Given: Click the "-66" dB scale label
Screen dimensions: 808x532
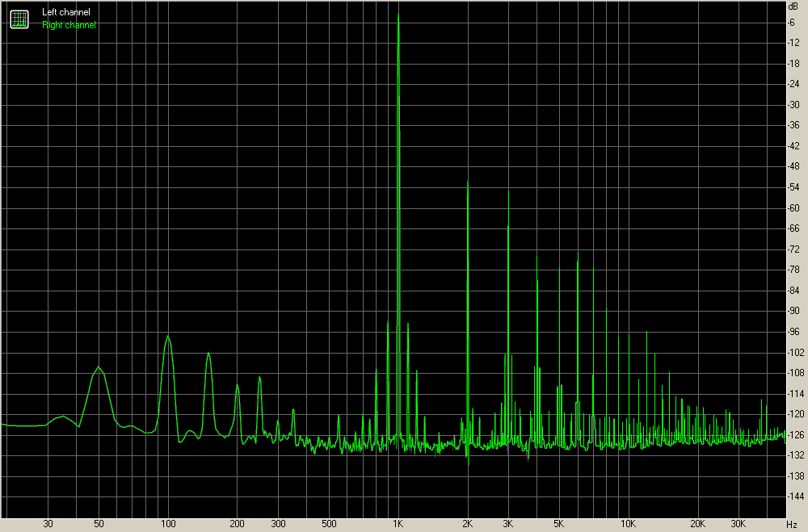Looking at the screenshot, I should coord(793,228).
